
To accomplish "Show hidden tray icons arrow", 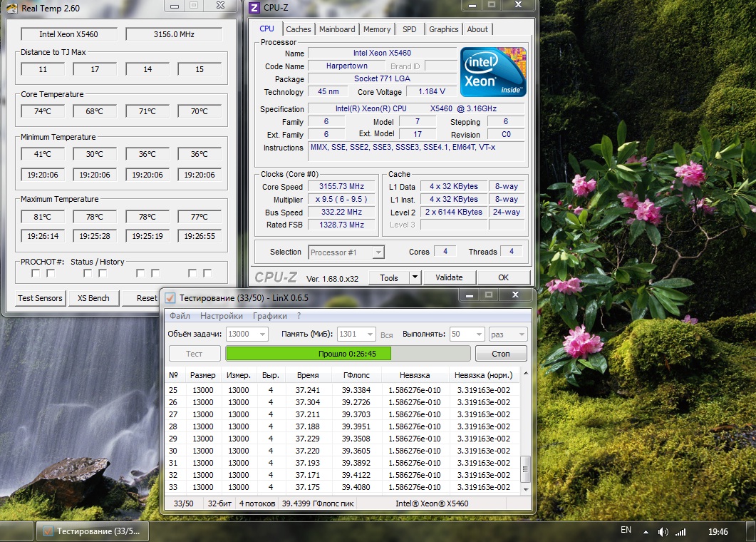I will 646,532.
